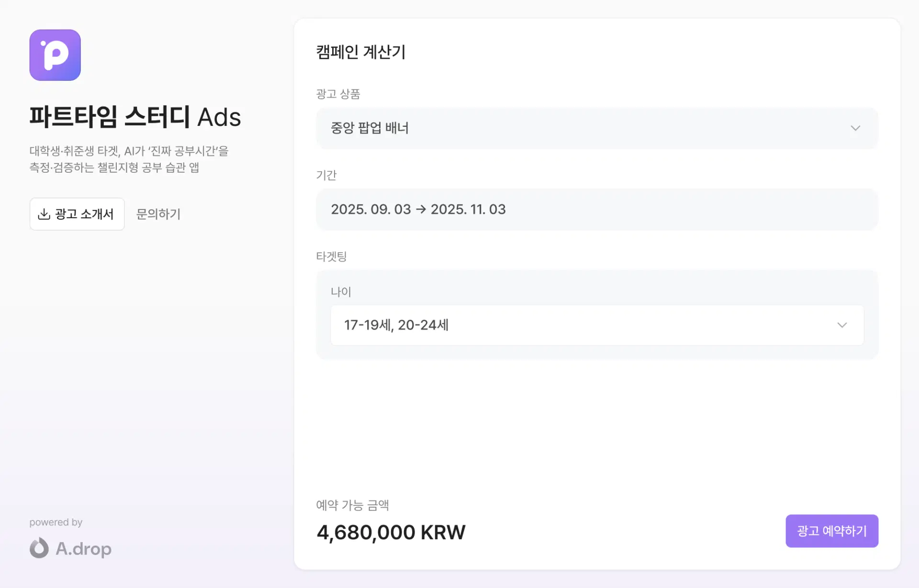Click the 파트타임 스터디 Ads title
This screenshot has width=919, height=588.
[135, 117]
